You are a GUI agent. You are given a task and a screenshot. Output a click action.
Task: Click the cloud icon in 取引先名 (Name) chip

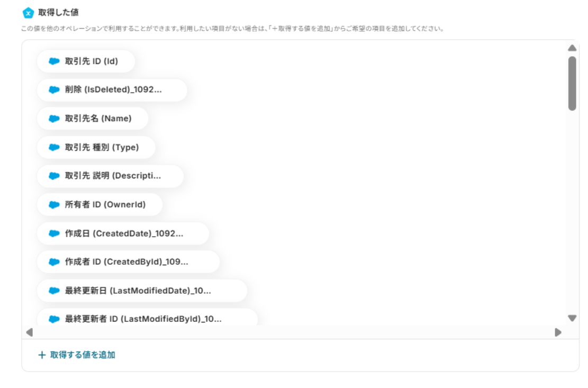(x=54, y=119)
